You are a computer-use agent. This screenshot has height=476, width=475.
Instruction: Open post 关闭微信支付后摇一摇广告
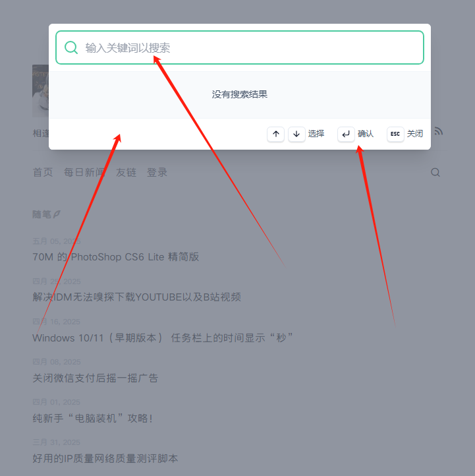click(96, 378)
